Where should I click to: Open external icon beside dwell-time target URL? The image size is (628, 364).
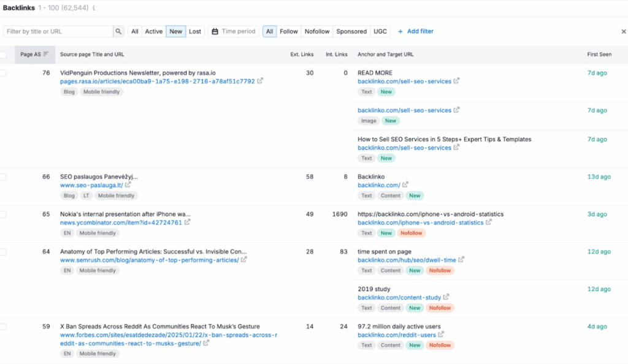click(461, 260)
